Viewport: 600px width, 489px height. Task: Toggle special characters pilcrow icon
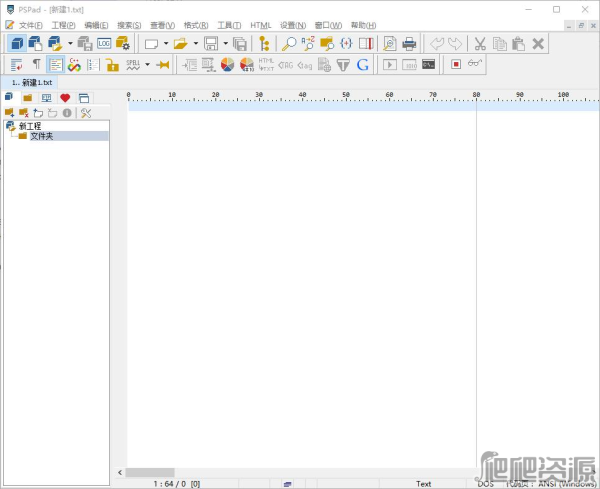[x=36, y=64]
